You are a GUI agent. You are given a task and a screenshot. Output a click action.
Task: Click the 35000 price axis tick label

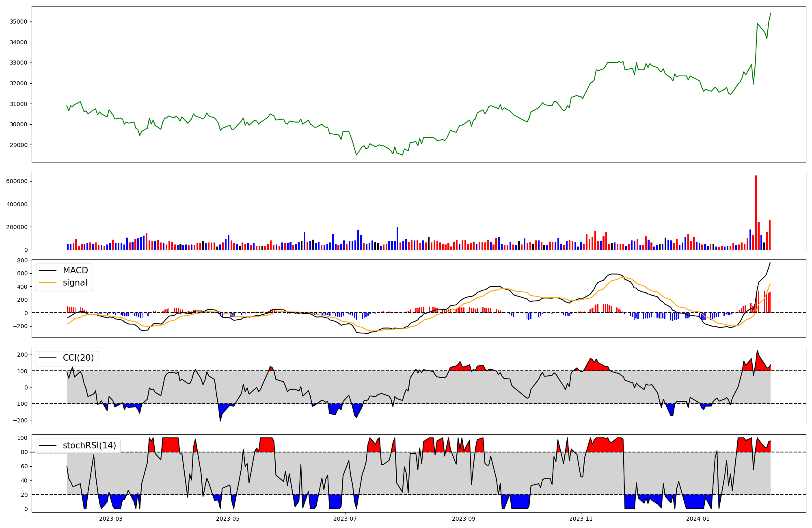pyautogui.click(x=18, y=22)
